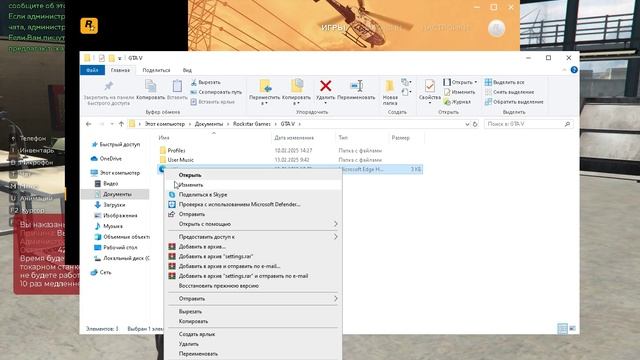The image size is (640, 360).
Task: Click the red Удалить icon
Action: (325, 86)
